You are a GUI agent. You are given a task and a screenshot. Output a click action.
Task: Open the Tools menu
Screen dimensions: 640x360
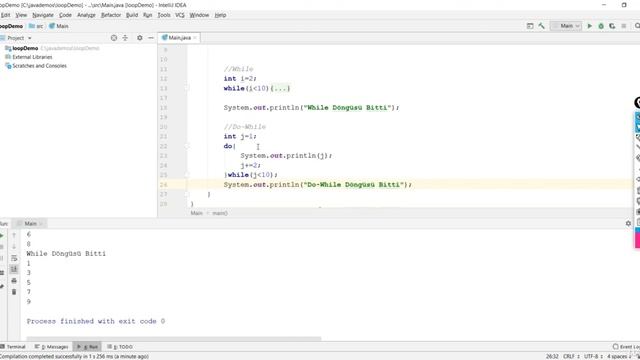(x=164, y=15)
